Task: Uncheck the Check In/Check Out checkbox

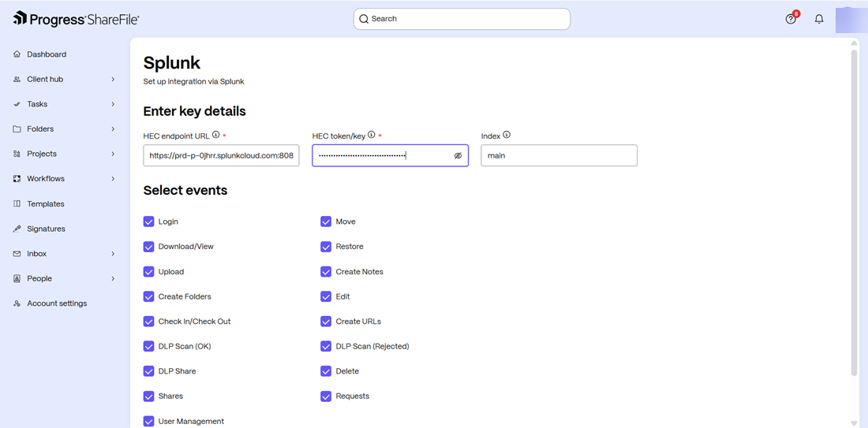Action: pos(148,322)
